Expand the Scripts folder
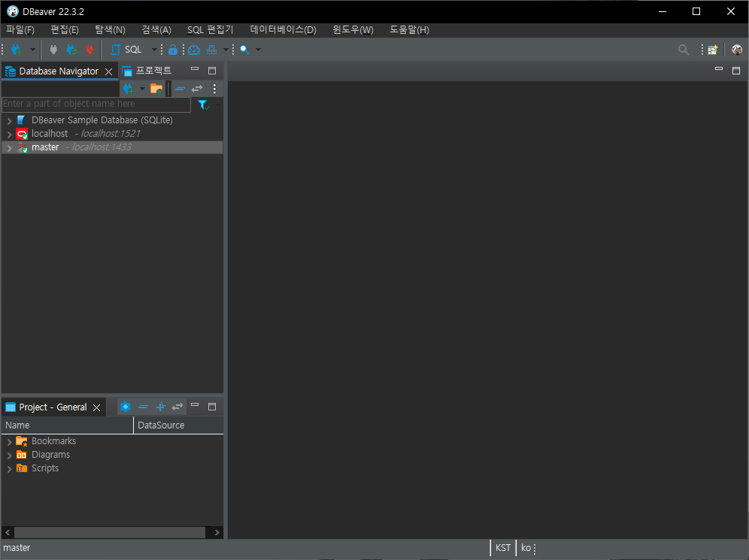Image resolution: width=749 pixels, height=560 pixels. [9, 469]
